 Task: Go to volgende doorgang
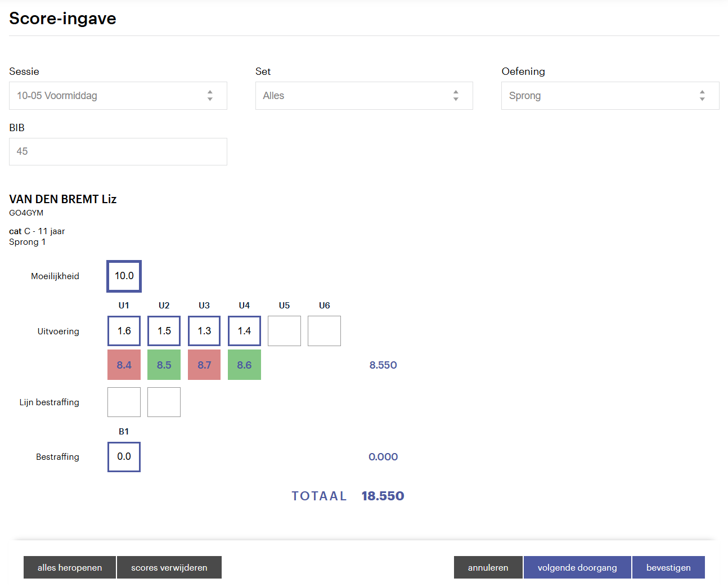click(x=577, y=567)
